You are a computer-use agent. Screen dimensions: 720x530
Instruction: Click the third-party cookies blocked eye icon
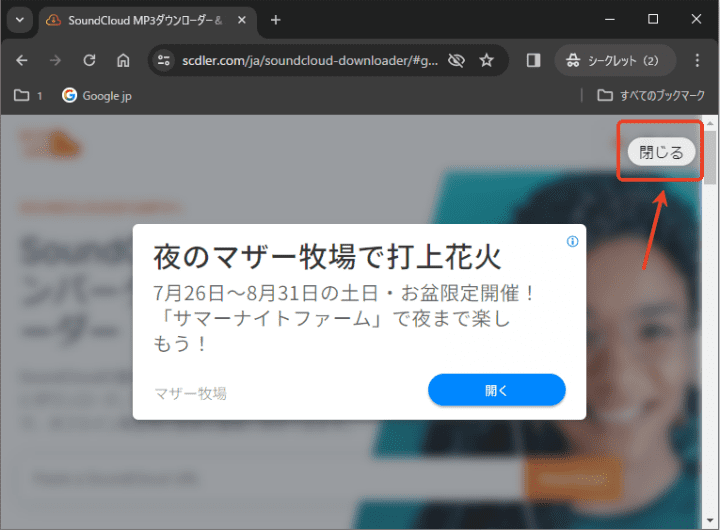pos(456,60)
